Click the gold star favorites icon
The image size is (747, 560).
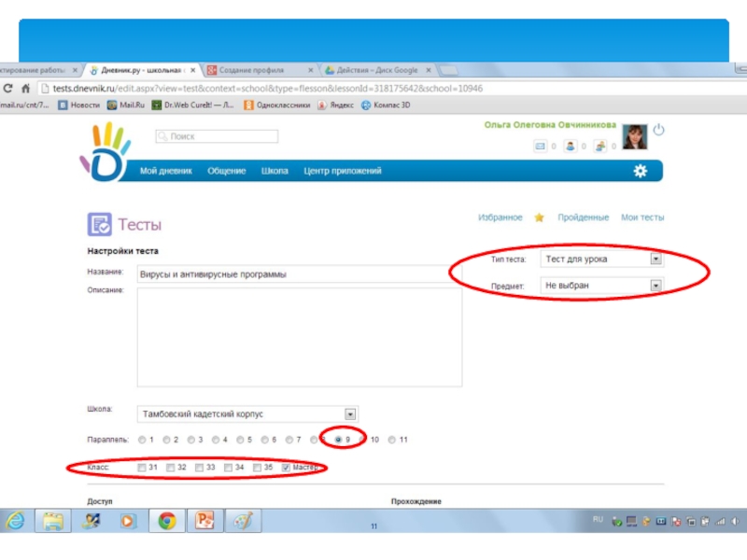tap(539, 217)
